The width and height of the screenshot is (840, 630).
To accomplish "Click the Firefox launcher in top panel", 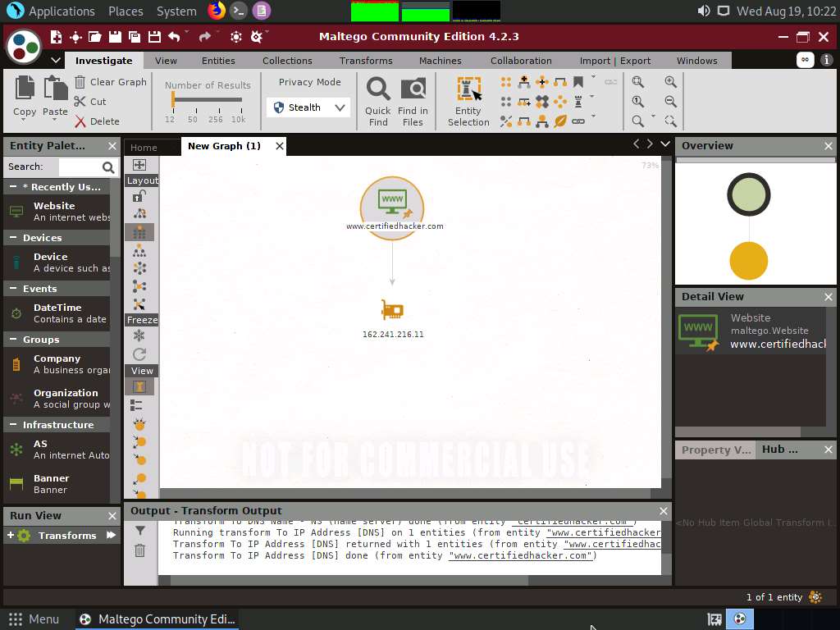I will [x=217, y=11].
